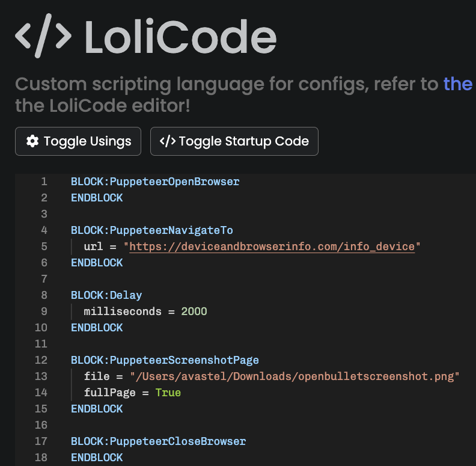Click the code icon in Toggle Startup Code
Screen dimensions: 476x466
coord(168,141)
